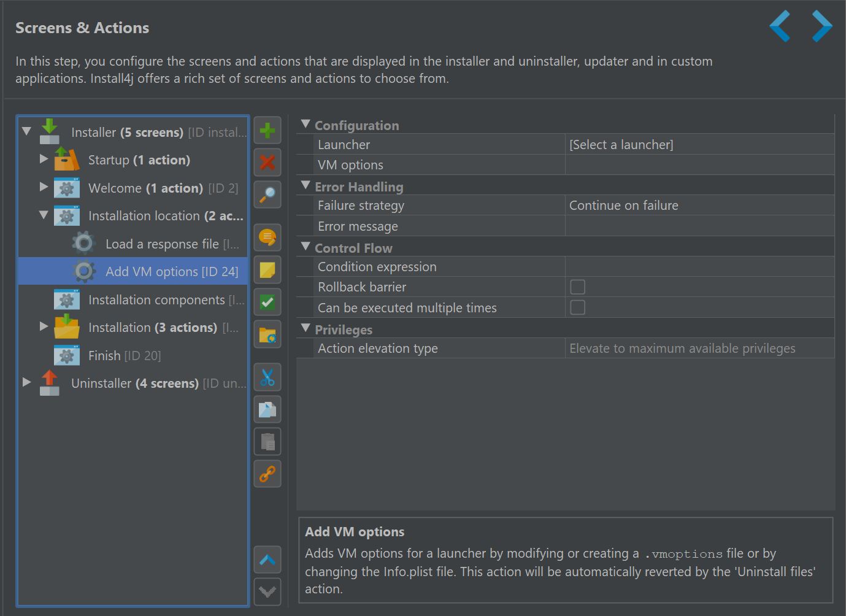This screenshot has height=616, width=846.
Task: Open the Select a launcher field
Action: pos(699,145)
